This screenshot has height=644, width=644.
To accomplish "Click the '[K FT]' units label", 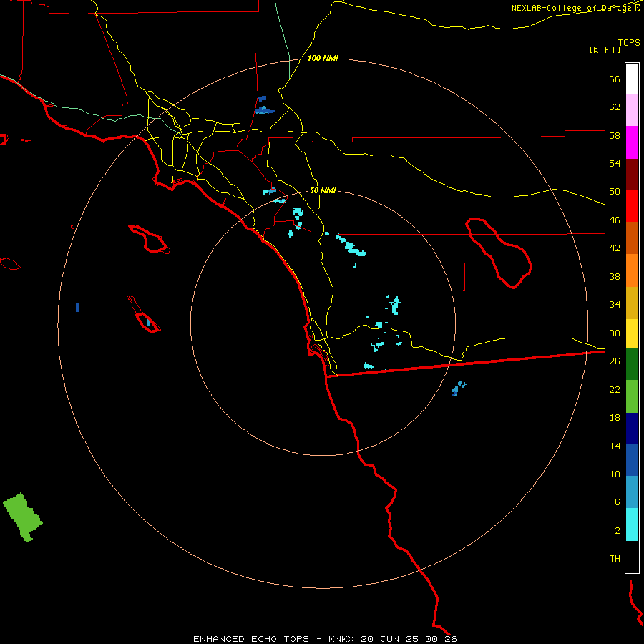I will [x=605, y=49].
